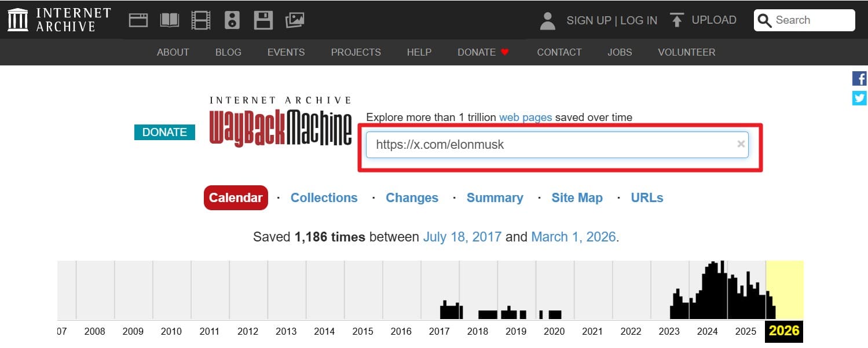Viewport: 868px width, 348px height.
Task: Select highlighted year 2026 on the timeline
Action: (x=784, y=331)
